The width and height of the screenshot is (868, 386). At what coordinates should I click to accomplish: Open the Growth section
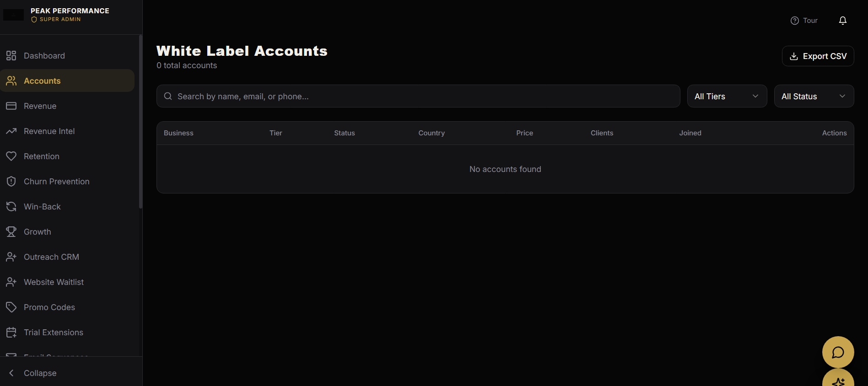click(x=67, y=232)
